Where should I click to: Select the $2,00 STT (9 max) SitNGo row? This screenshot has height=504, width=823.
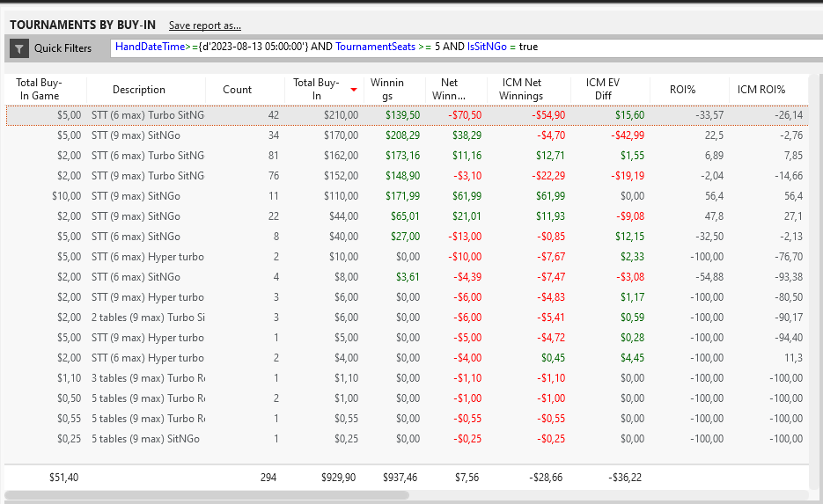[407, 216]
